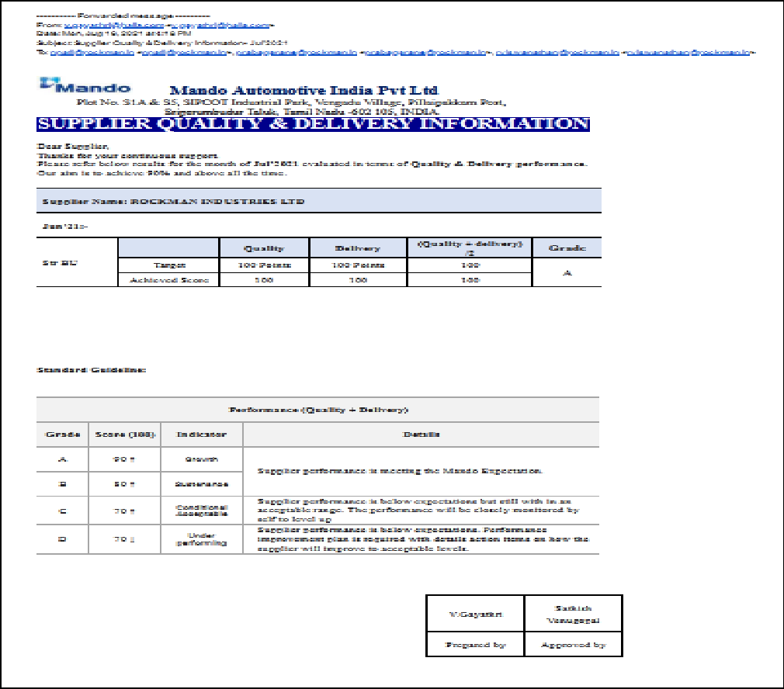Click the 'Indicator' column header

[202, 435]
